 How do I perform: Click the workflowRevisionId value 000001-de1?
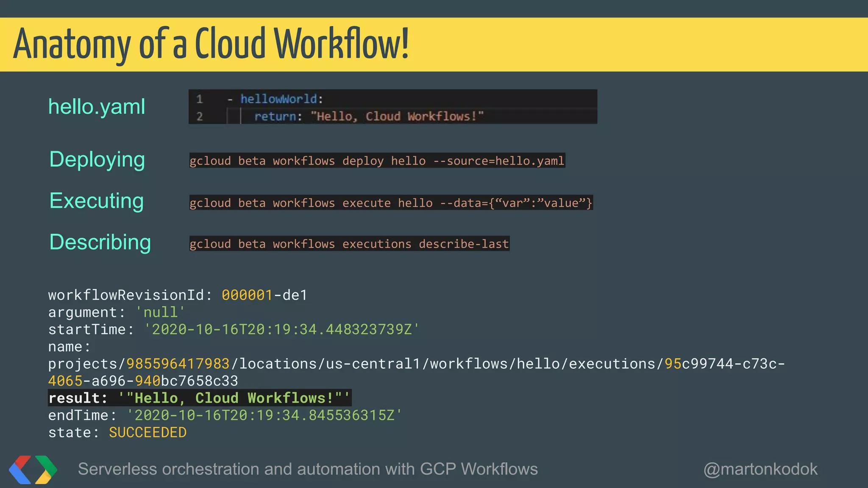264,295
